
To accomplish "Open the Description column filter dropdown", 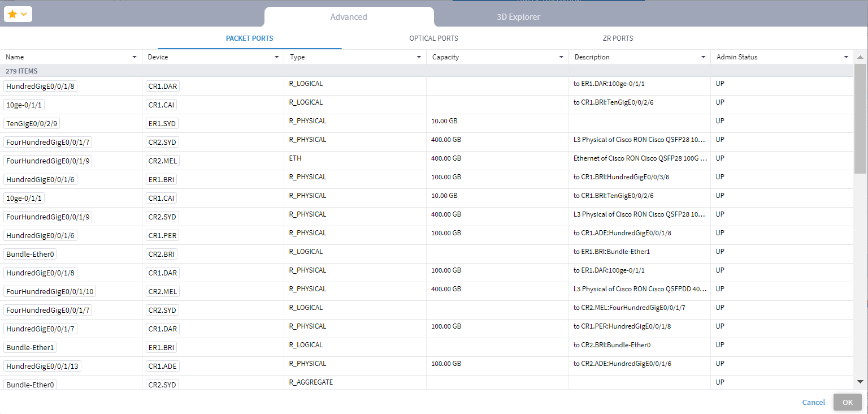I will coord(704,57).
